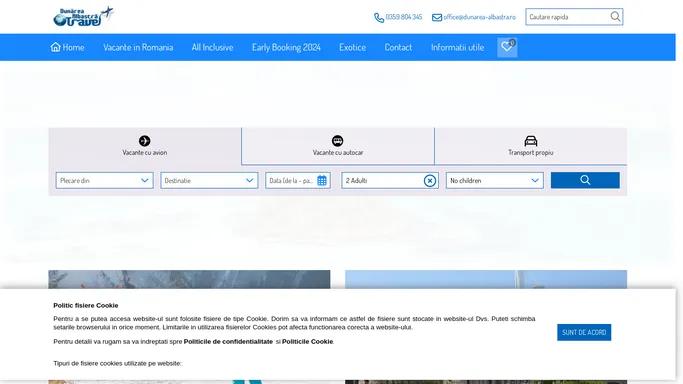Select the Vacante cu avion tab
This screenshot has height=384, width=683.
coord(145,146)
